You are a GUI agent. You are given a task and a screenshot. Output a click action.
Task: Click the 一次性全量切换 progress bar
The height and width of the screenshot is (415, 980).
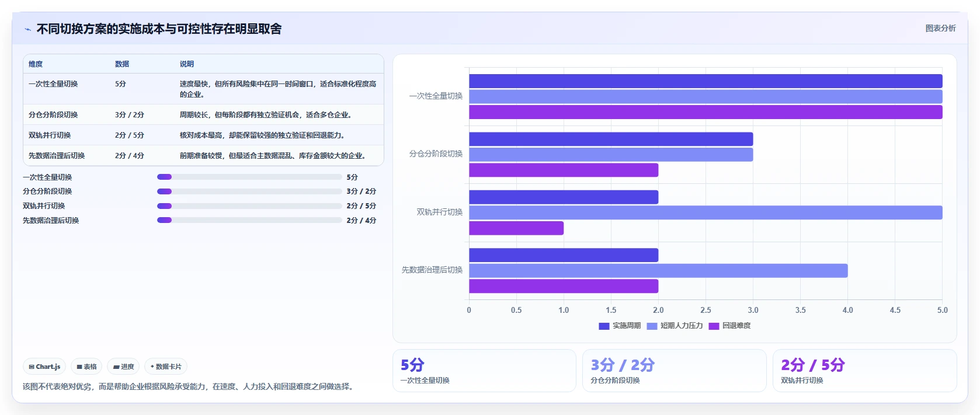pyautogui.click(x=249, y=177)
